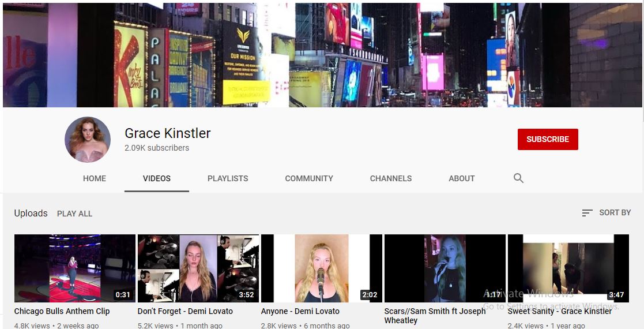Open the Don't Forget - Demi Lovato title
Image resolution: width=644 pixels, height=329 pixels.
[x=185, y=311]
